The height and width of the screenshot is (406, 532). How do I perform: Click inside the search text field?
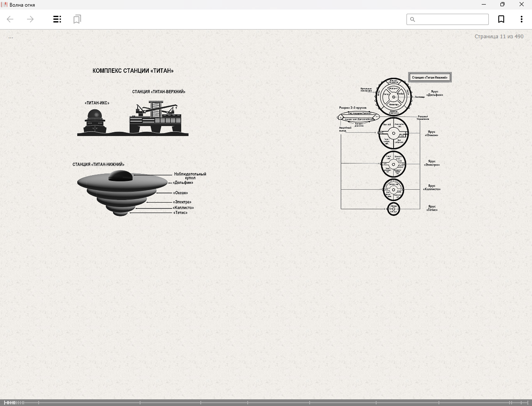[x=451, y=20]
